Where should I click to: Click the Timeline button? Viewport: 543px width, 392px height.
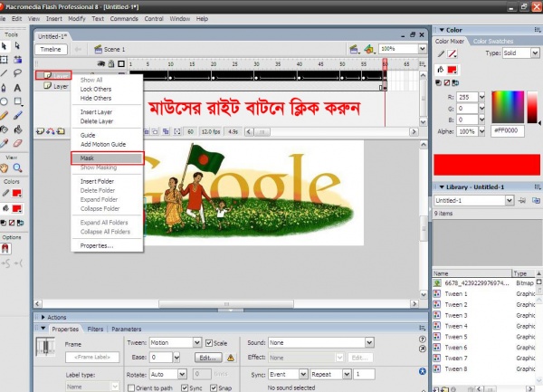point(51,49)
